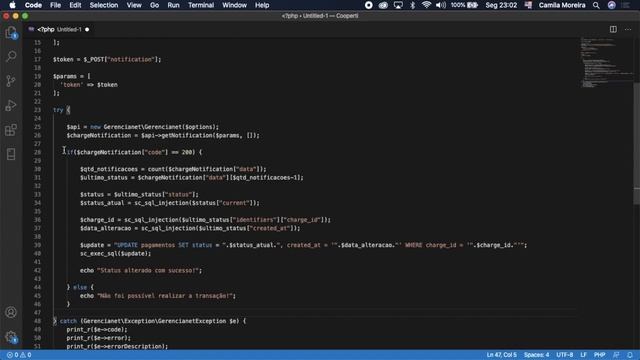
Task: Click "Status alterado com sucesso!" string
Action: coord(147,271)
